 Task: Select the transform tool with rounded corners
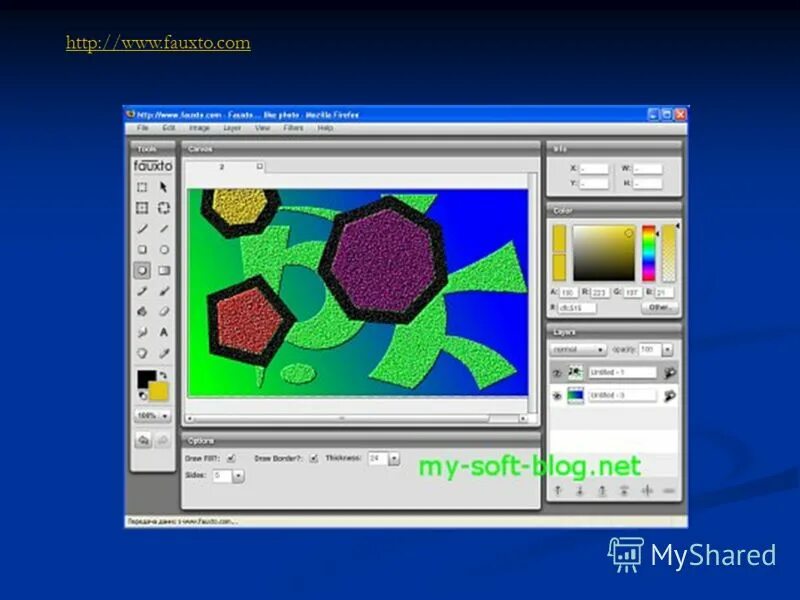click(163, 208)
